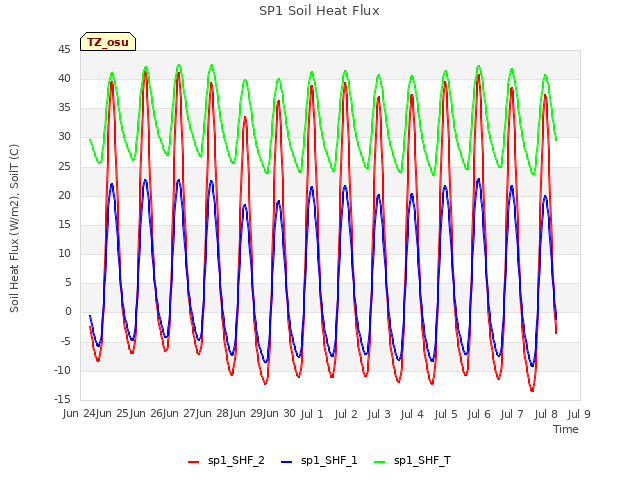Click the 15 y-axis tick label

pyautogui.click(x=64, y=224)
